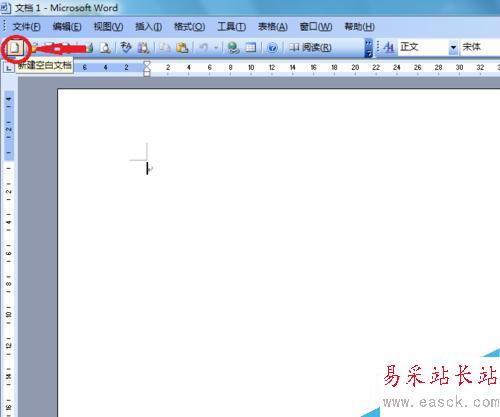The width and height of the screenshot is (500, 417).
Task: Click the menu bar drag handle
Action: click(4, 26)
